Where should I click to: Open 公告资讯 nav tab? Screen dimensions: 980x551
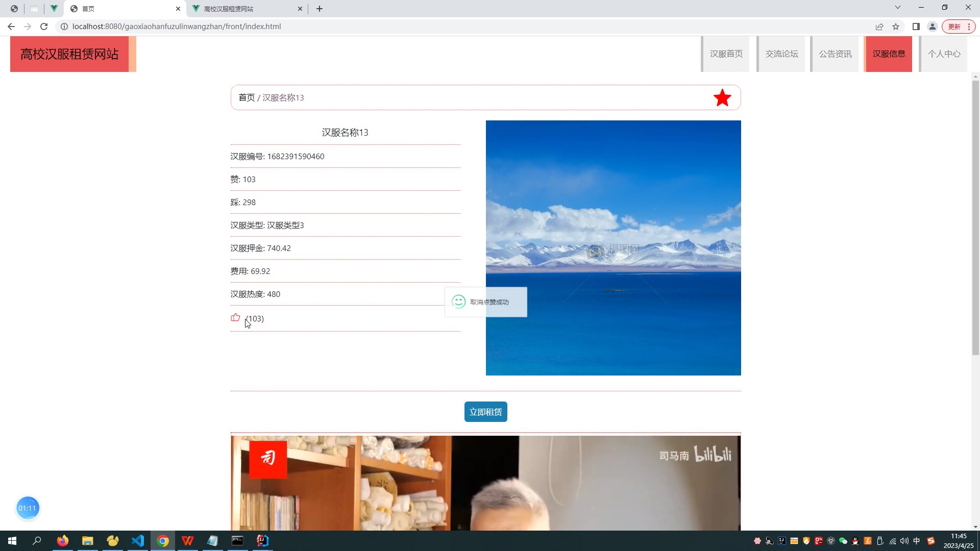835,54
